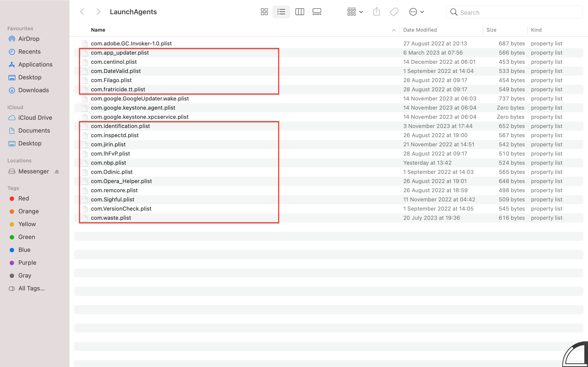Image resolution: width=588 pixels, height=367 pixels.
Task: Switch to list view
Action: pyautogui.click(x=281, y=12)
